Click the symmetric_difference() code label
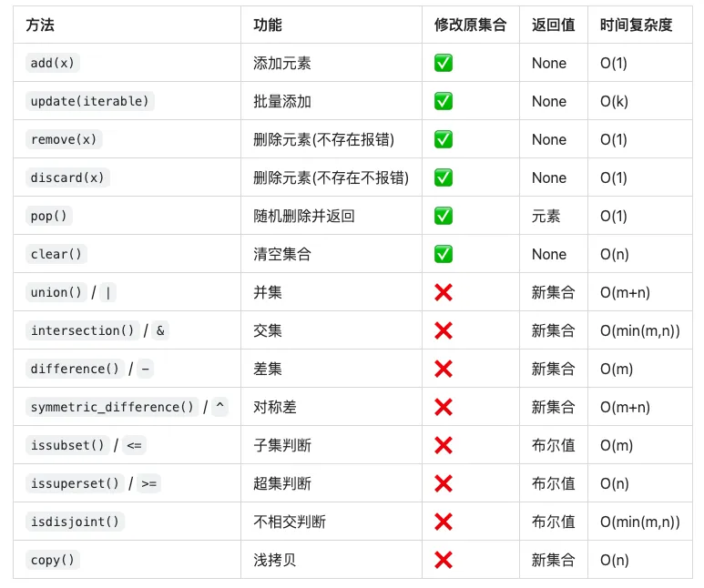704x588 pixels. (x=112, y=407)
